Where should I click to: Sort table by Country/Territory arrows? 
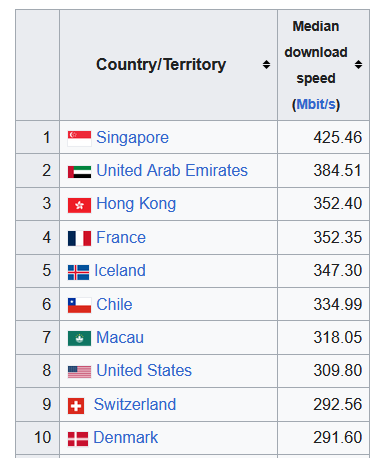(266, 65)
